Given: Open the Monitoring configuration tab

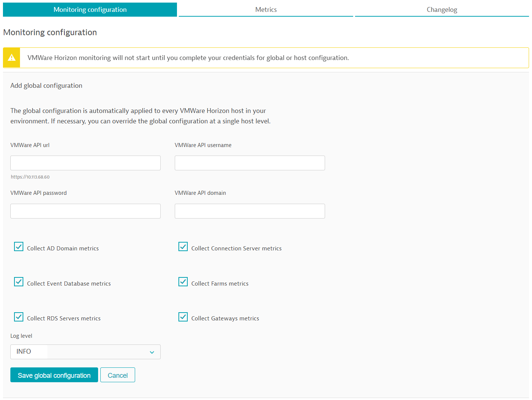Looking at the screenshot, I should 90,10.
